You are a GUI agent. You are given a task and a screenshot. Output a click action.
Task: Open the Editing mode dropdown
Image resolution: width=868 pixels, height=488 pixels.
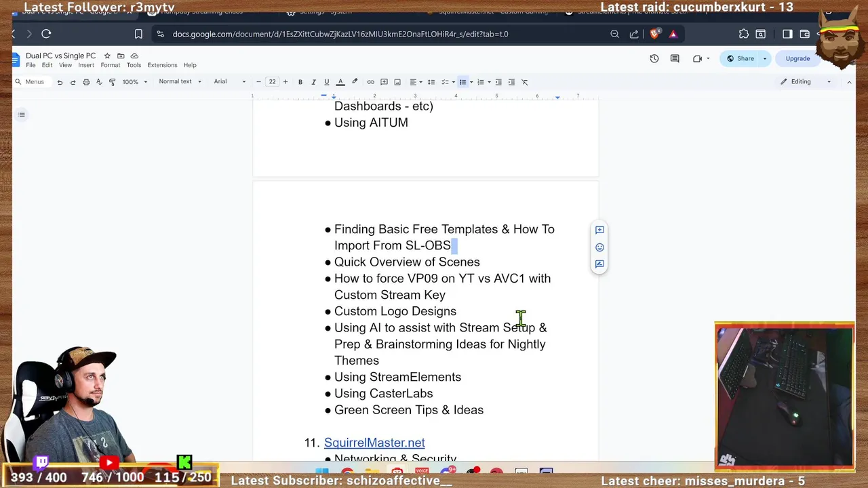tap(806, 82)
